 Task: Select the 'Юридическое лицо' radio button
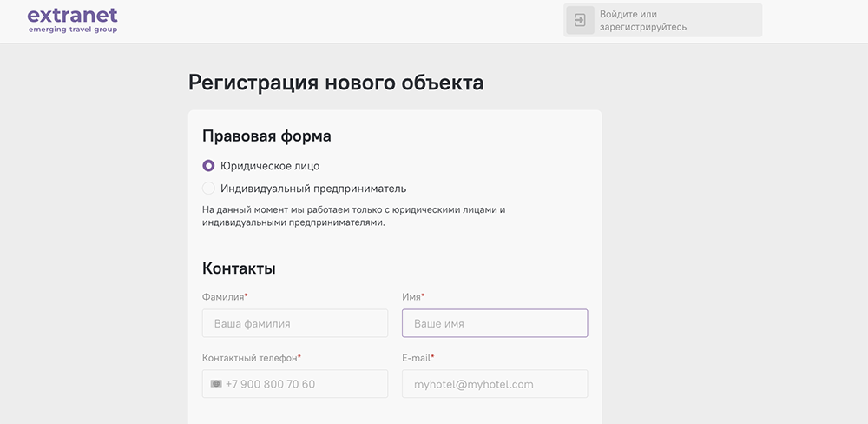click(208, 166)
